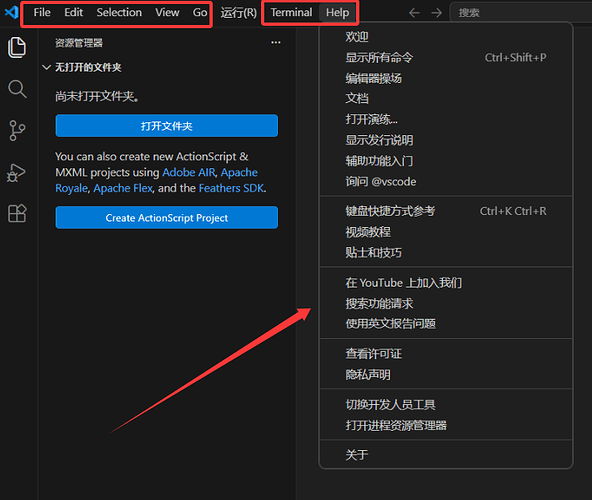Open the Search magnifier icon in activity bar
The height and width of the screenshot is (500, 592).
tap(17, 89)
